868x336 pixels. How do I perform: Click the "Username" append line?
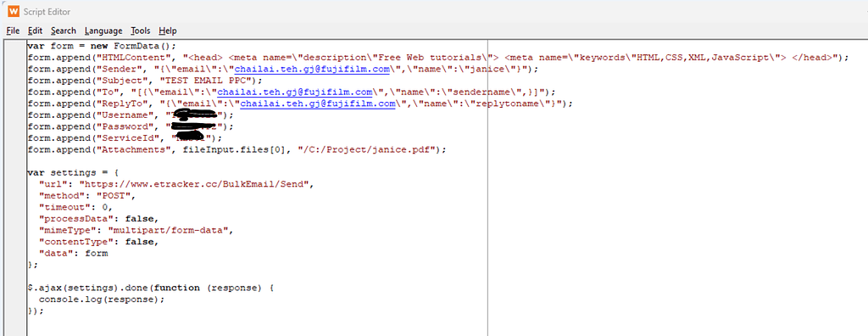click(130, 115)
